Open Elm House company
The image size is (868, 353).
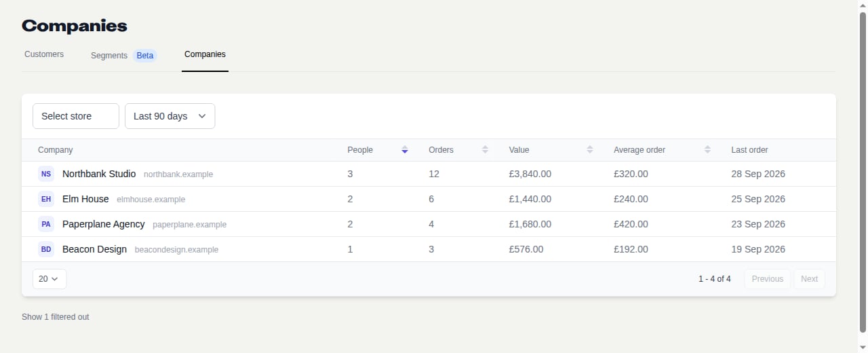pos(85,199)
